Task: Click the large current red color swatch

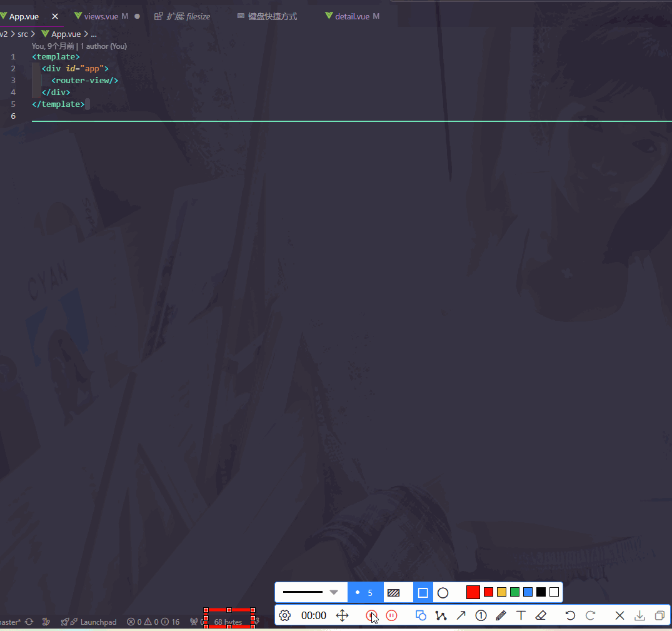Action: [473, 592]
